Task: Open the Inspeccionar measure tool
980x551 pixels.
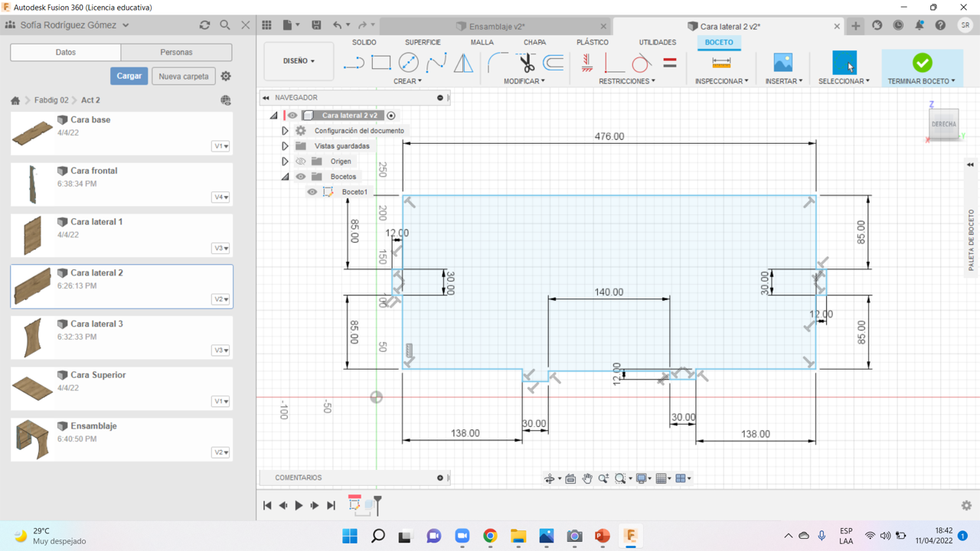Action: coord(721,63)
